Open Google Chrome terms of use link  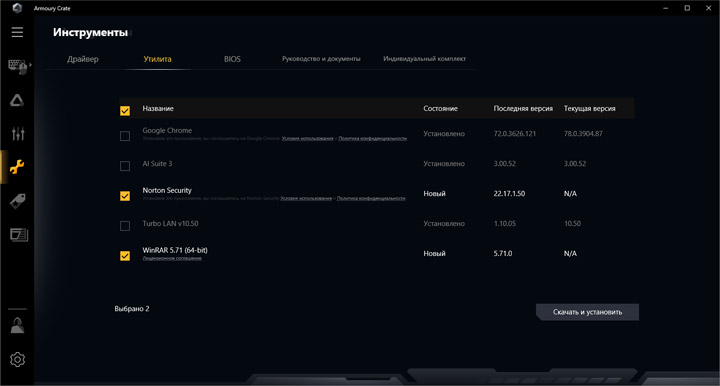click(308, 139)
